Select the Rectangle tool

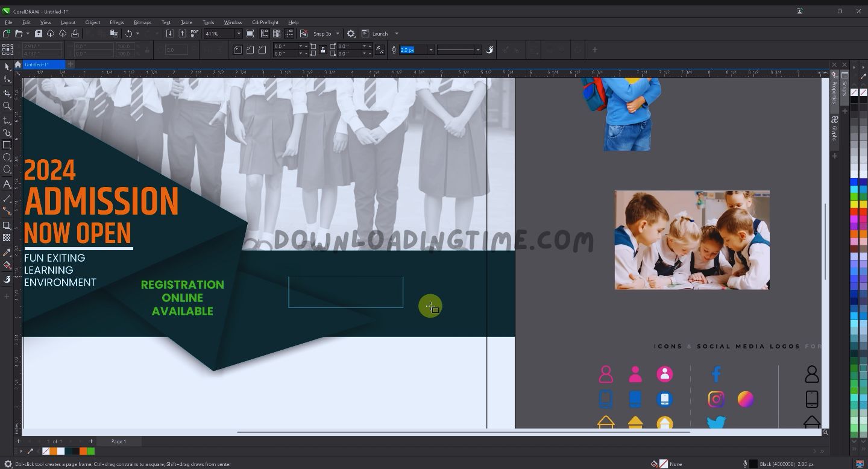tap(7, 145)
